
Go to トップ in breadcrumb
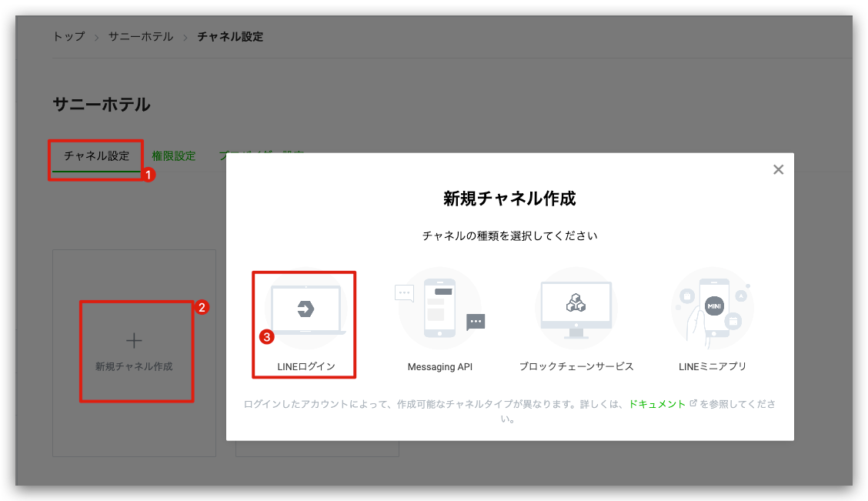point(69,36)
